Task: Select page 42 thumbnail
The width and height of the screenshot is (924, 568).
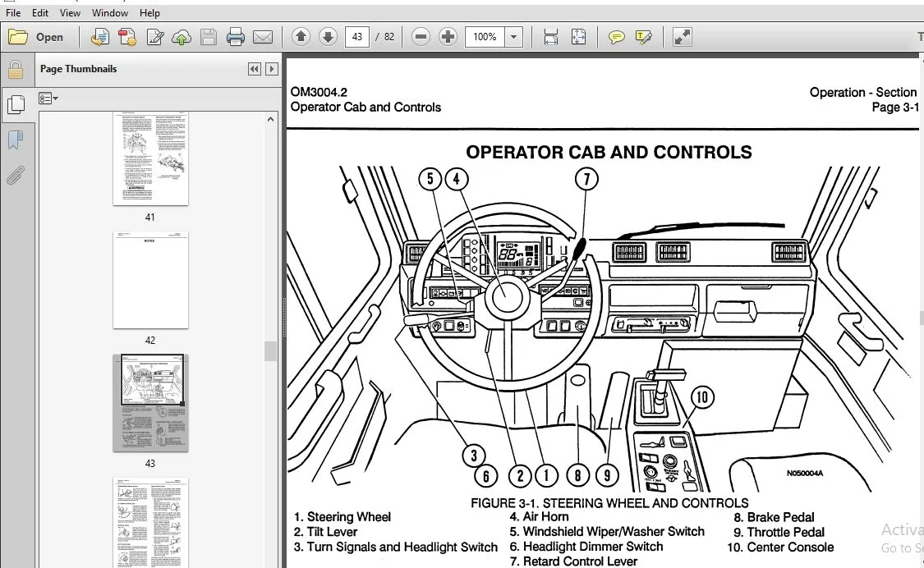Action: [x=150, y=280]
